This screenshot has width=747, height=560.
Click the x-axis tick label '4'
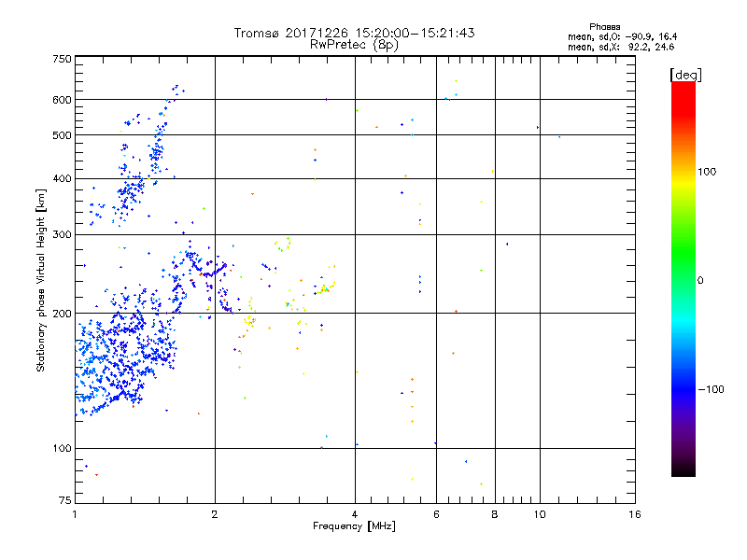355,514
